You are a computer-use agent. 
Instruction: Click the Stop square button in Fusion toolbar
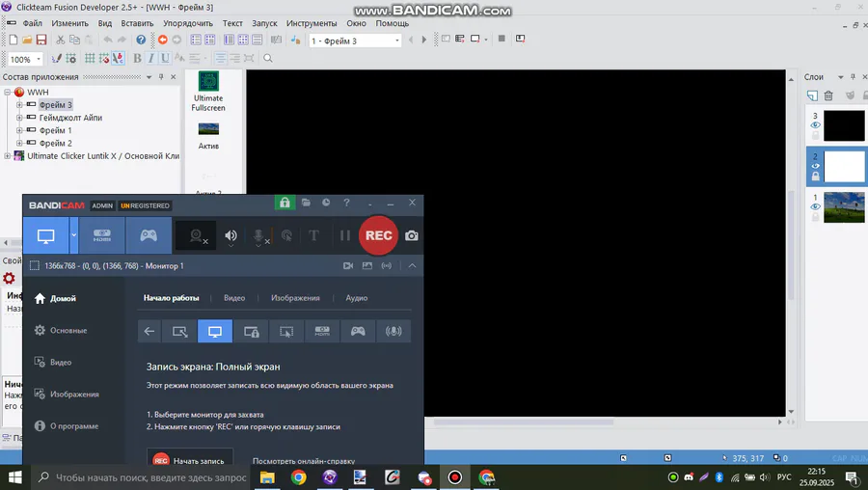click(502, 39)
